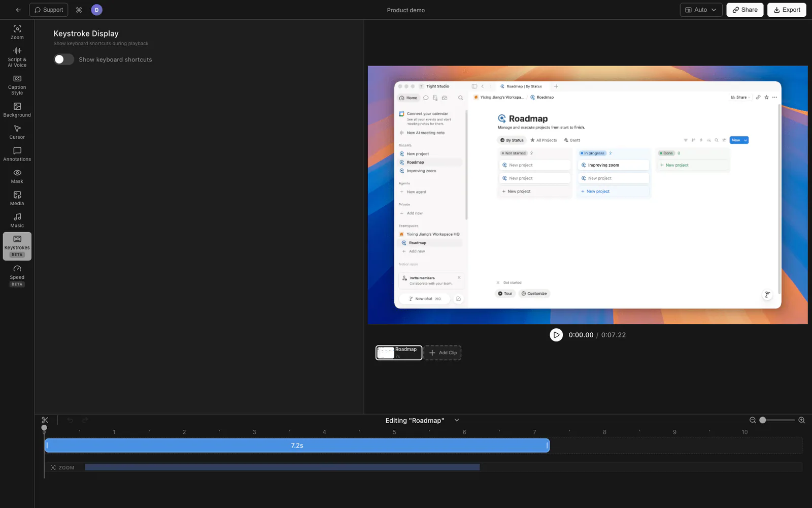Open the Media panel
Viewport: 812px width, 508px height.
(x=17, y=198)
